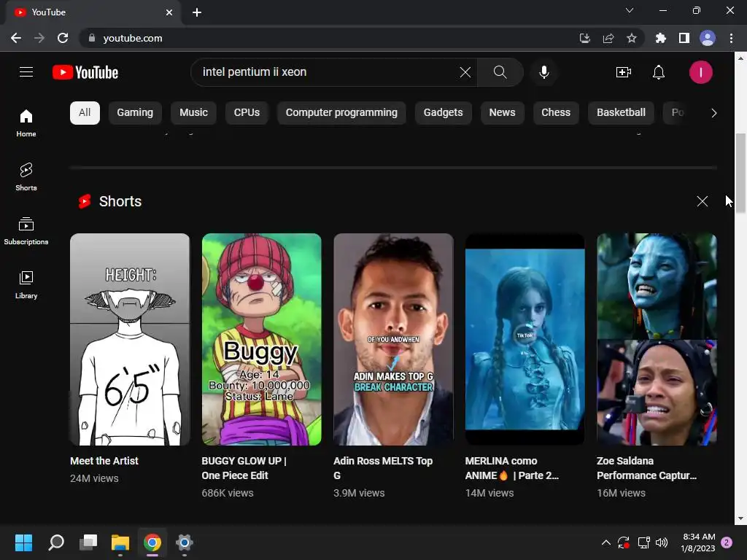Open File Explorer from taskbar
Viewport: 747px width, 560px height.
click(x=120, y=542)
